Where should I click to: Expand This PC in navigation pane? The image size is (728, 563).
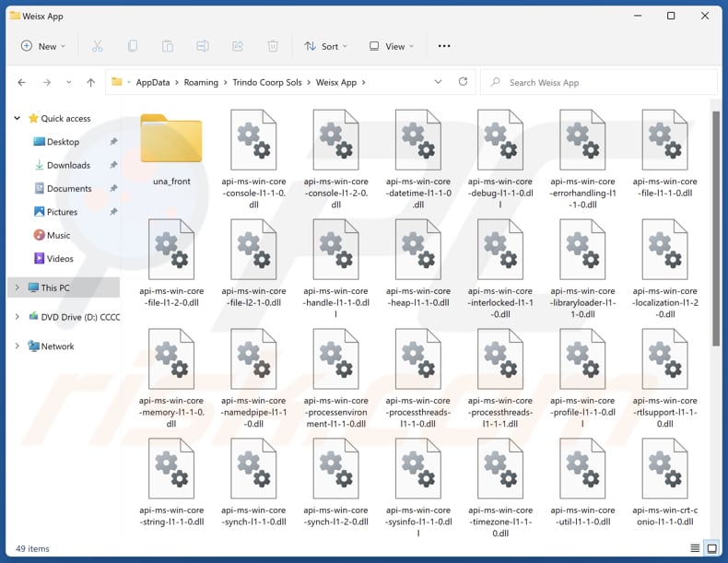pos(18,287)
